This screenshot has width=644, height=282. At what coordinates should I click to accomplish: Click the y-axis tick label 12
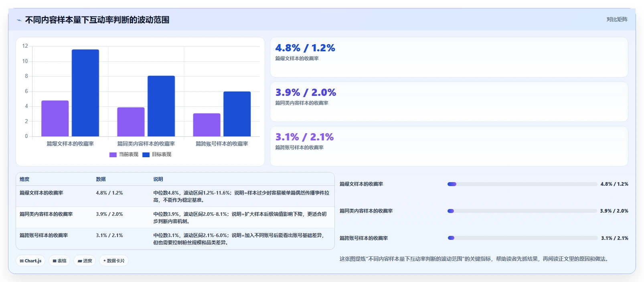pos(25,46)
